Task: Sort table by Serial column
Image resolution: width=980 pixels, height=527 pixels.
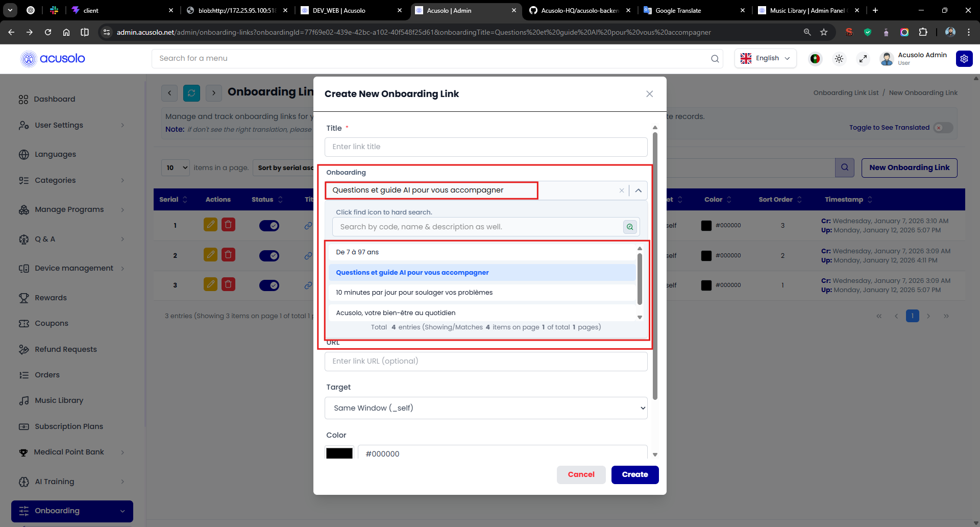Action: coord(173,200)
